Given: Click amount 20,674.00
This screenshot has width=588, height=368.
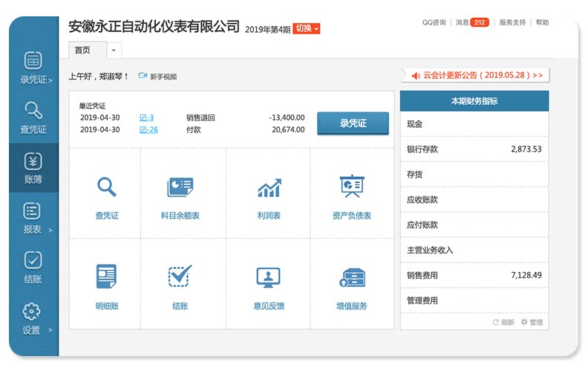Looking at the screenshot, I should tap(288, 129).
